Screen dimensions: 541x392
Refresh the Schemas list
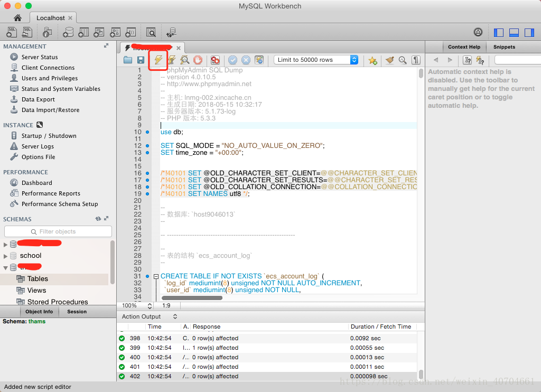coord(98,218)
